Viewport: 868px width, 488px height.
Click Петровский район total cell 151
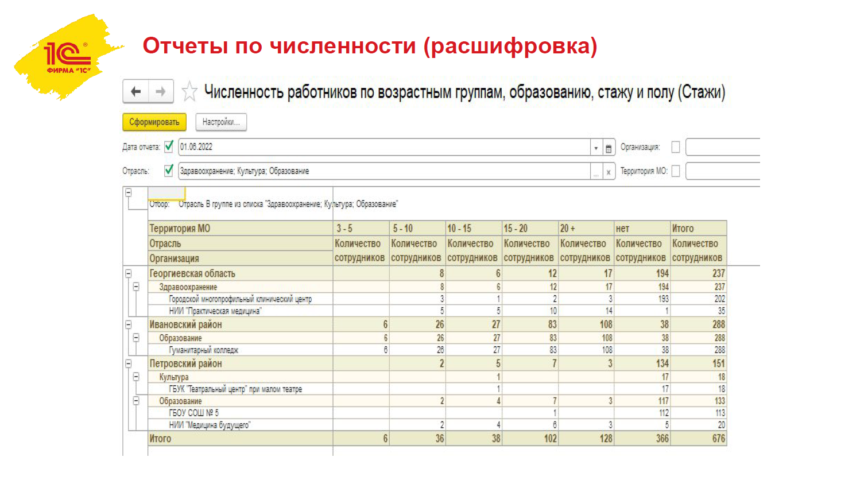coord(698,364)
